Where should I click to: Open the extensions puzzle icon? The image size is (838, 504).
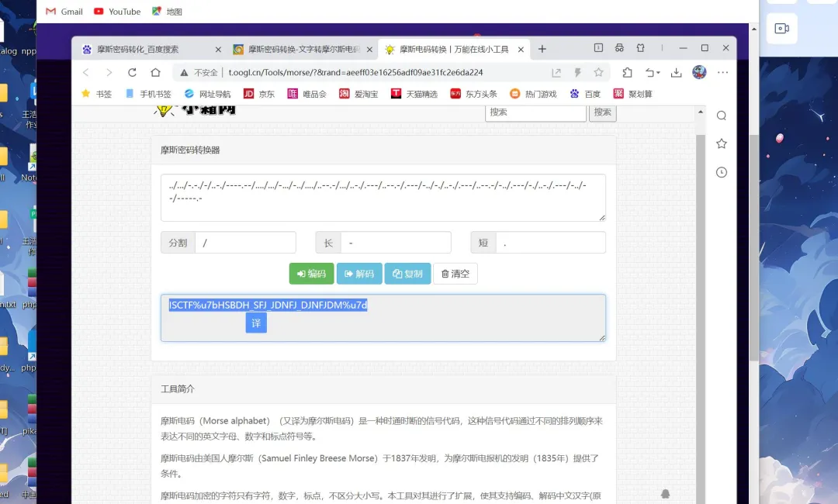[628, 72]
